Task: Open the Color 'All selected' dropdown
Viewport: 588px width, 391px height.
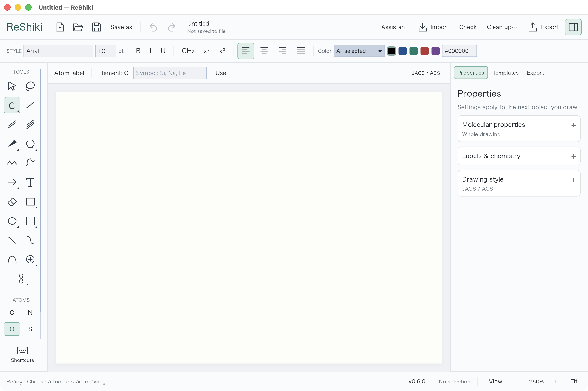Action: [359, 51]
